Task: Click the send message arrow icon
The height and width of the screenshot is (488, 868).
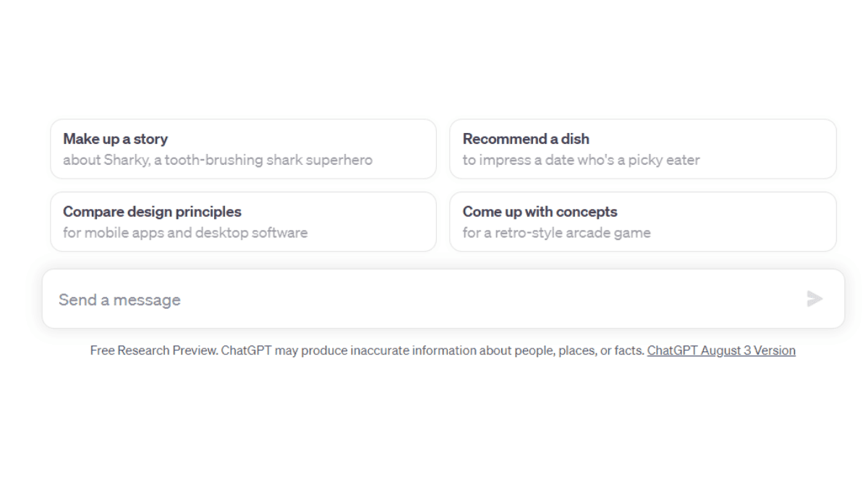Action: coord(814,299)
